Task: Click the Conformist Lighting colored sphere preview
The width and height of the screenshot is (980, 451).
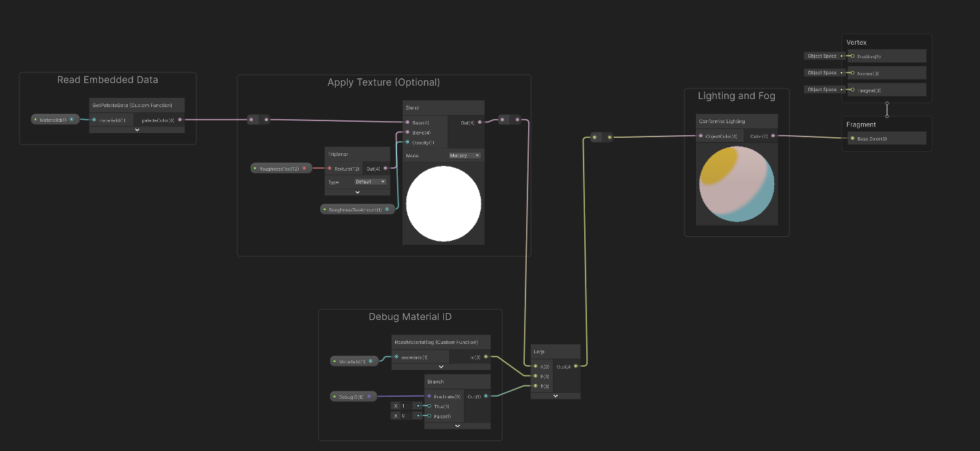Action: pos(737,184)
